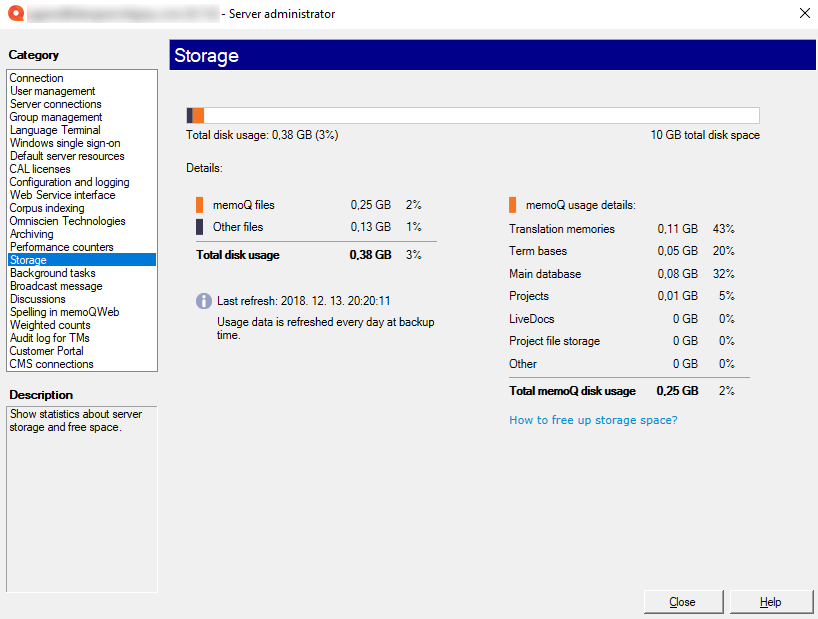Select the Customer Portal category
This screenshot has height=619, width=818.
(x=48, y=351)
